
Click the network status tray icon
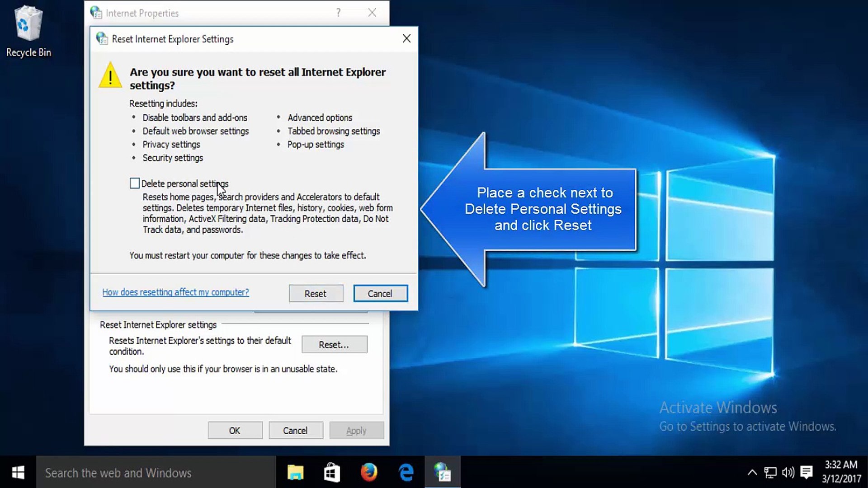[x=770, y=473]
